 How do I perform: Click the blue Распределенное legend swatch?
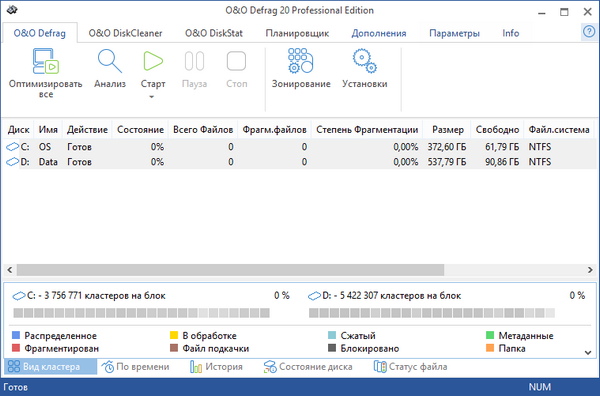pyautogui.click(x=16, y=336)
